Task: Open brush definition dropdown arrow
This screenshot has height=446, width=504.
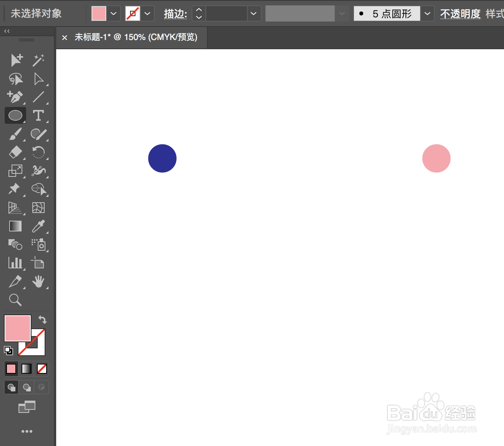Action: point(427,13)
